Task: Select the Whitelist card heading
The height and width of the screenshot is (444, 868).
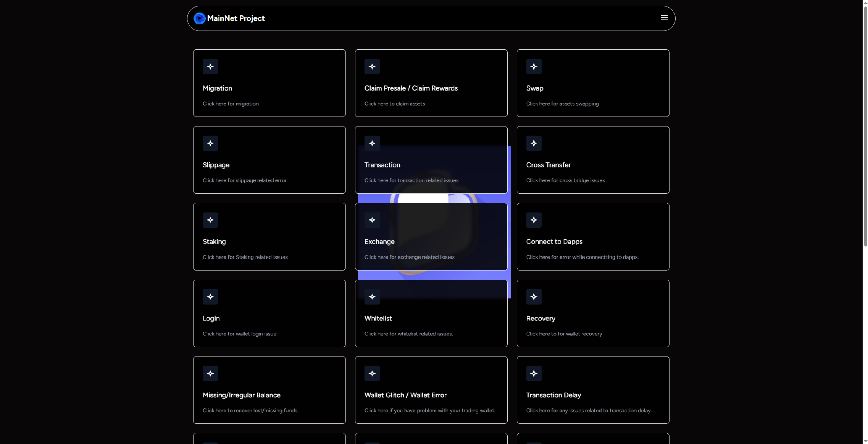Action: (x=378, y=318)
